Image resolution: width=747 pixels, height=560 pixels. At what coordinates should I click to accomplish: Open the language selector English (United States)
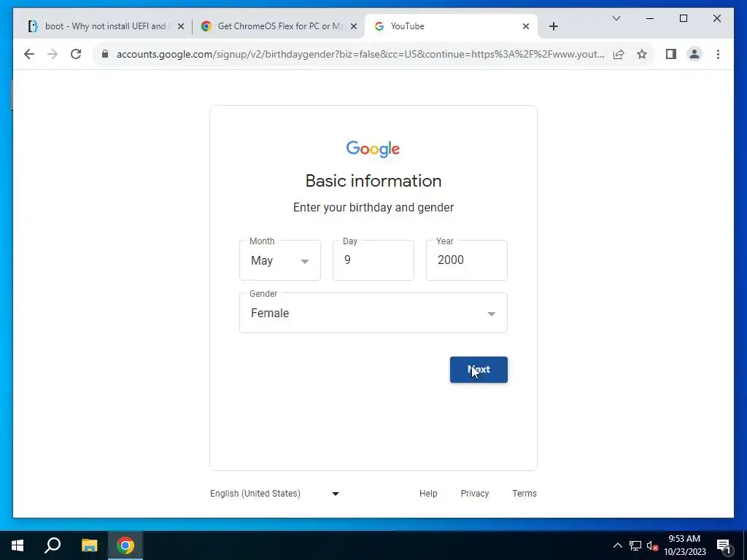(275, 494)
